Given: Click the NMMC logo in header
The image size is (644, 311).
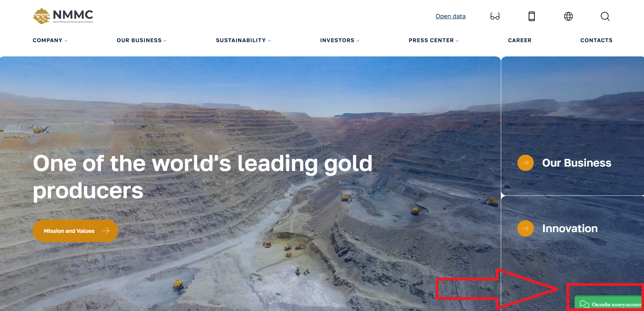Looking at the screenshot, I should (x=63, y=16).
